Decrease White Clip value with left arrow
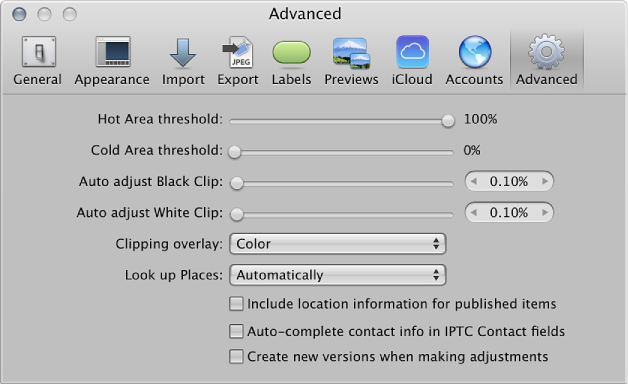 pos(474,212)
